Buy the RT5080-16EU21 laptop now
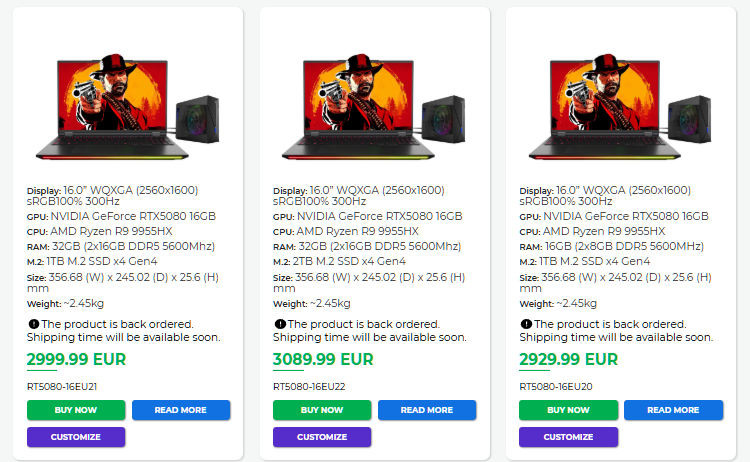Image resolution: width=750 pixels, height=462 pixels. tap(76, 410)
